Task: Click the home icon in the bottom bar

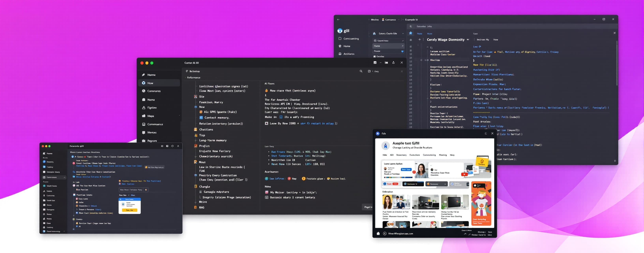Action: point(378,233)
